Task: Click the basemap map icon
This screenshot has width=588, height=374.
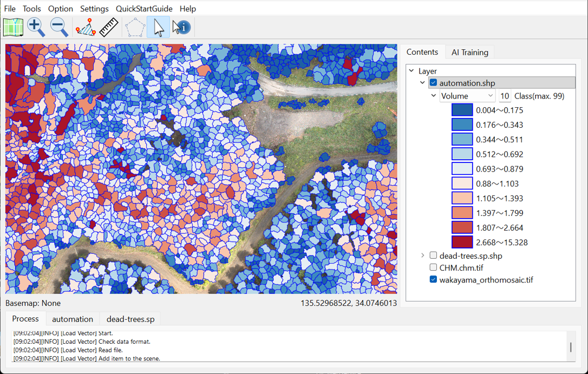Action: [13, 27]
